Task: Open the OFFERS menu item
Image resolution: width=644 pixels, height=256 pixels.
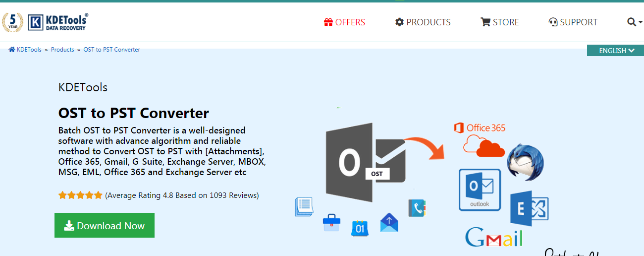Action: coord(344,22)
